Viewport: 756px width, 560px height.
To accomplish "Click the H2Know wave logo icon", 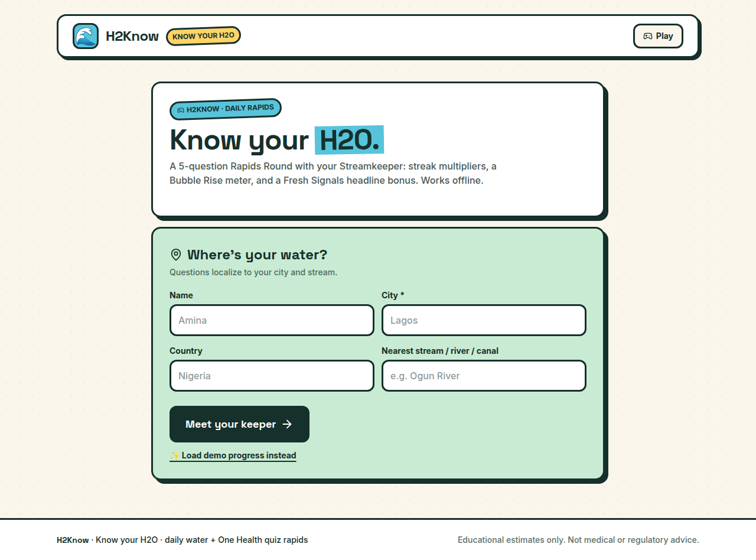I will [x=86, y=36].
